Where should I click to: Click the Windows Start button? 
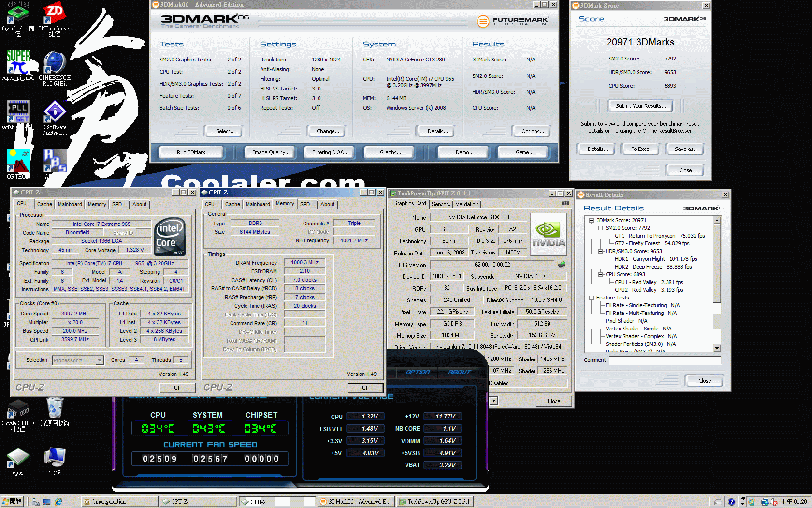(x=12, y=502)
